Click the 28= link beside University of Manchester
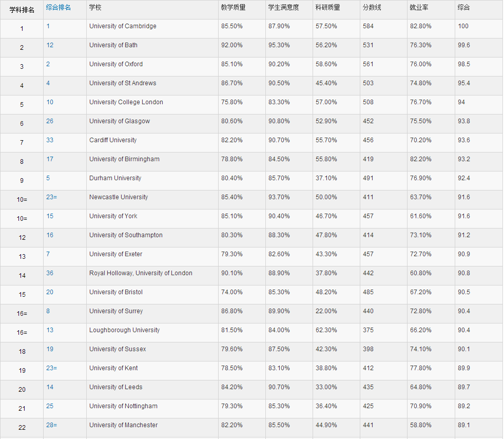 51,425
